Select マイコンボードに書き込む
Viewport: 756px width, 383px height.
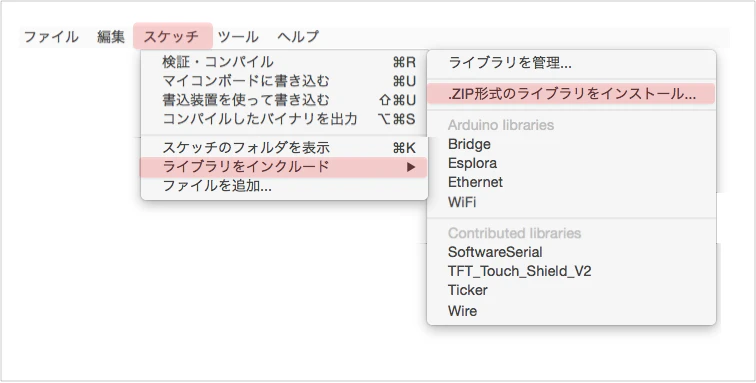[x=284, y=81]
